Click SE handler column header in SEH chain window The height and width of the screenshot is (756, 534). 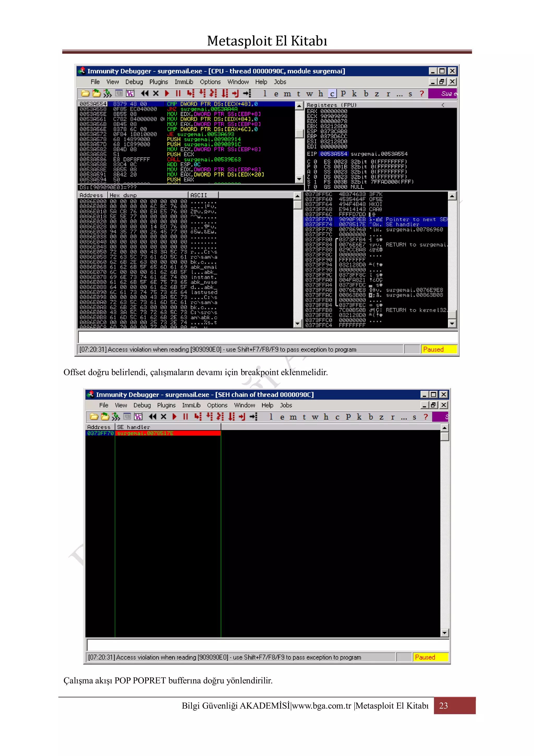coord(168,427)
